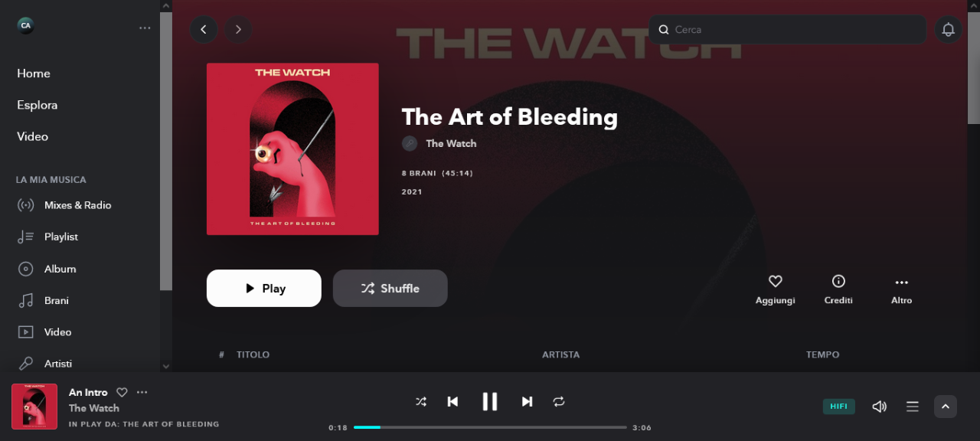
Task: Open the Altro more options menu
Action: click(901, 282)
